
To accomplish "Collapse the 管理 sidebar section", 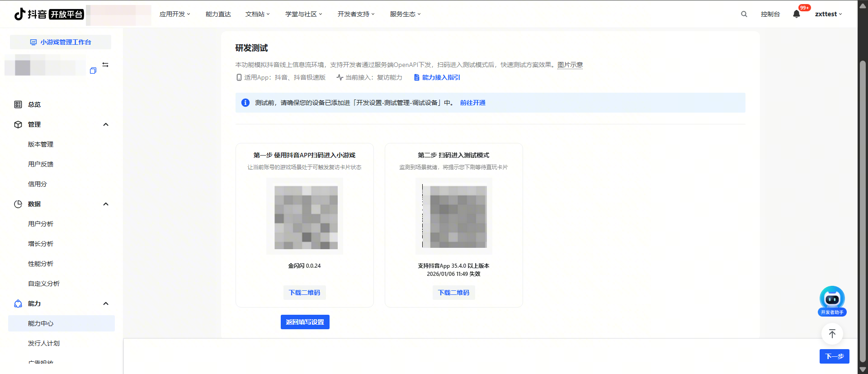I will click(106, 124).
